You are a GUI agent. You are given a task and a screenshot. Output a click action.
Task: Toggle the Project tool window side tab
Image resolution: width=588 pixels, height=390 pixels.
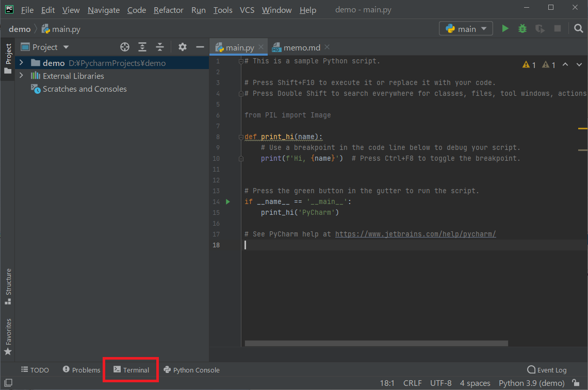coord(8,58)
